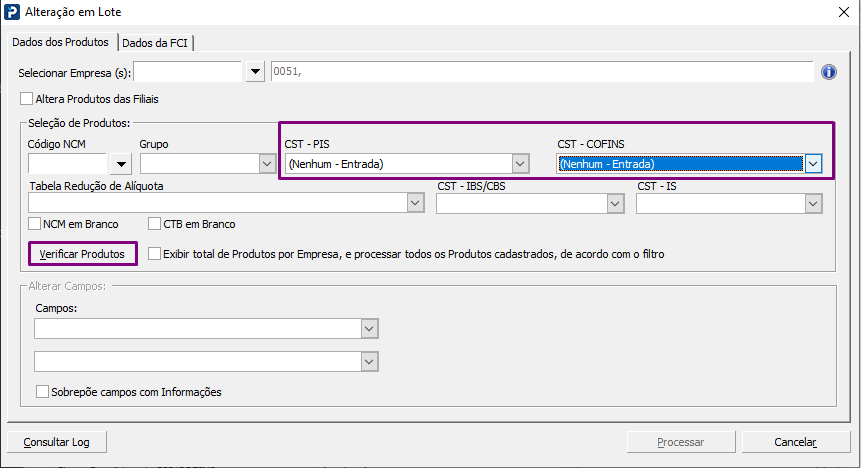Toggle Exibir total de Produtos por Empresa
This screenshot has width=861, height=468.
pyautogui.click(x=154, y=254)
